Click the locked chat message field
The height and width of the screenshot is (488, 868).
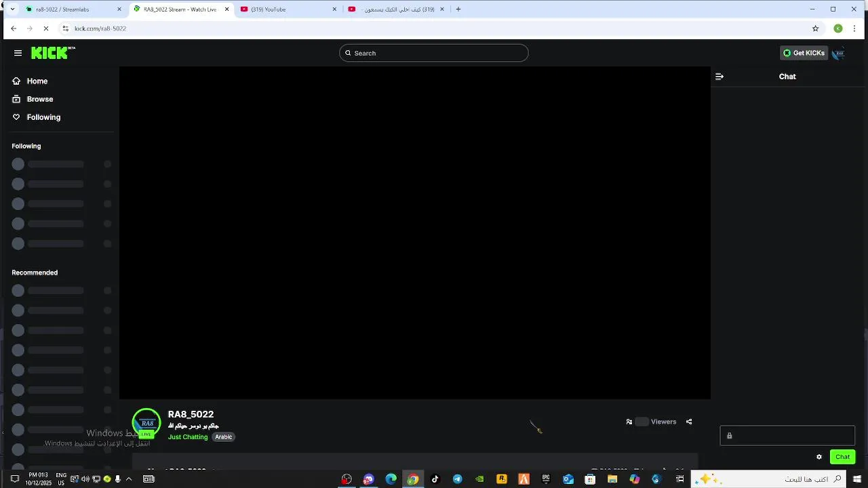pyautogui.click(x=787, y=436)
